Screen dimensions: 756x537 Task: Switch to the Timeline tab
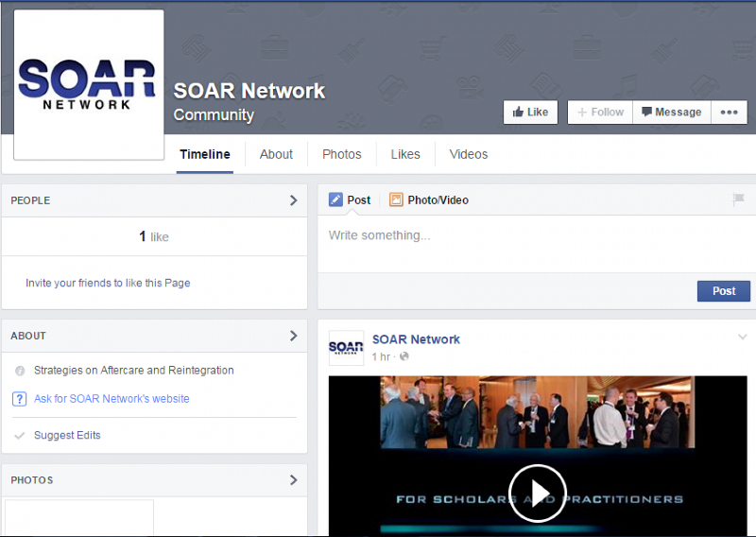tap(205, 154)
